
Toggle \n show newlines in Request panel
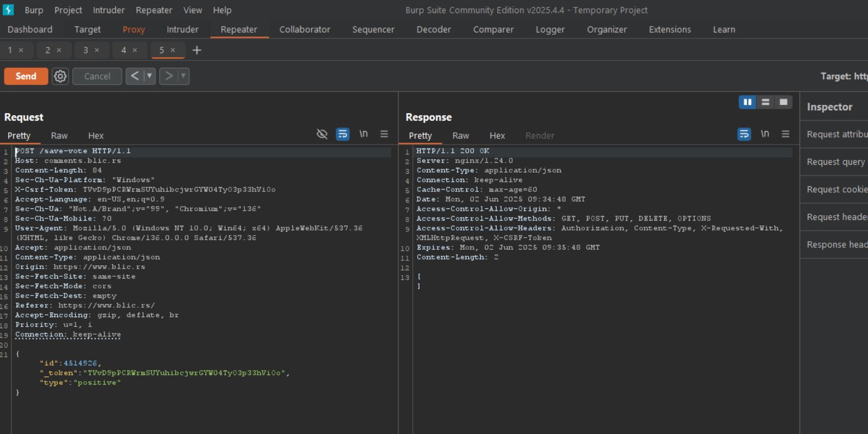[364, 134]
